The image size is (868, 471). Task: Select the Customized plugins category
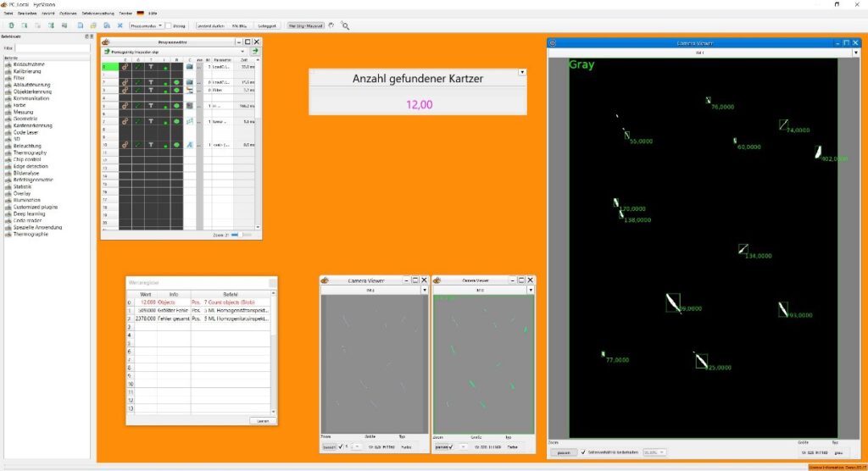point(35,207)
